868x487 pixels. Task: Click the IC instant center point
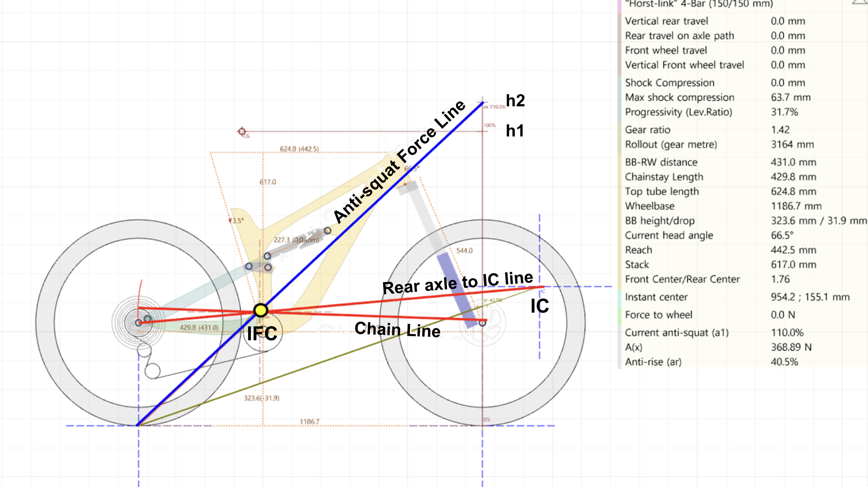tap(540, 287)
